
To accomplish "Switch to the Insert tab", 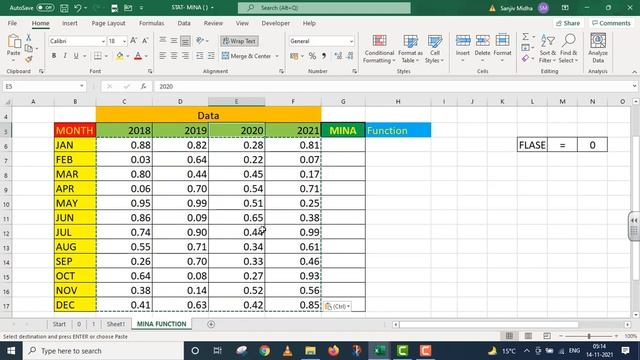I will click(70, 23).
